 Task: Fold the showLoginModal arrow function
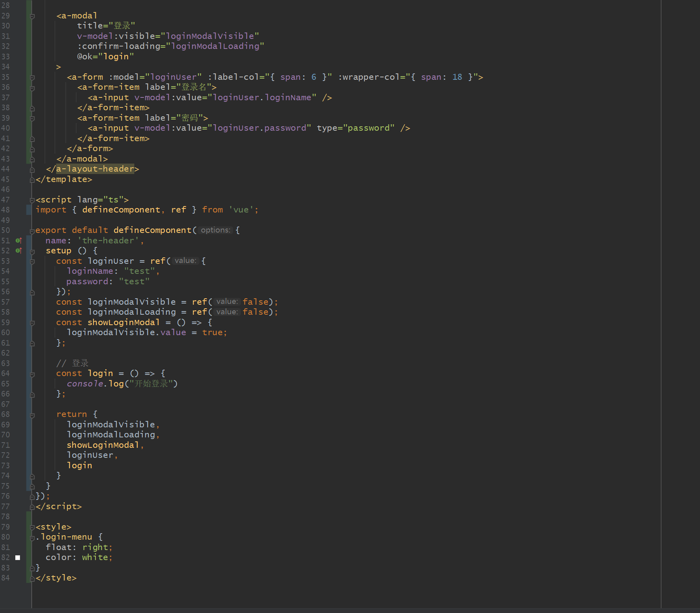(32, 323)
